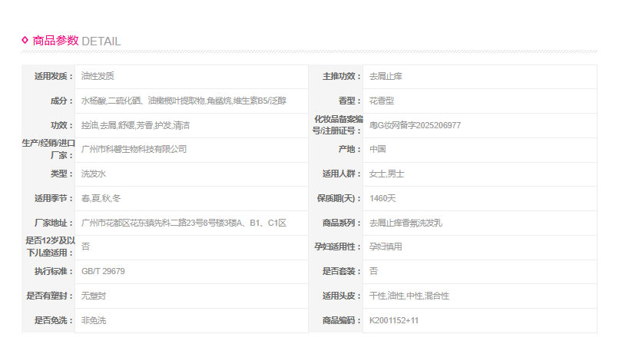The height and width of the screenshot is (364, 619).
Task: Select the 洗发水 product type value
Action: click(x=94, y=174)
